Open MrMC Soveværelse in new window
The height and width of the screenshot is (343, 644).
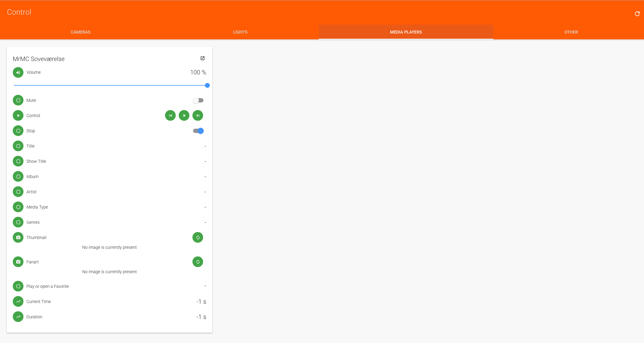click(202, 58)
